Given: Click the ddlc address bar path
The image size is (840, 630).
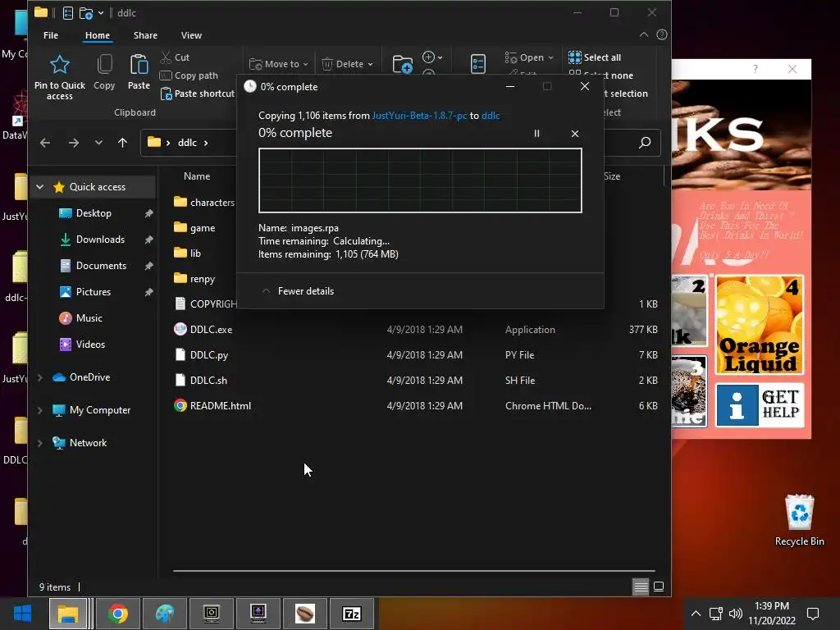Looking at the screenshot, I should (187, 143).
